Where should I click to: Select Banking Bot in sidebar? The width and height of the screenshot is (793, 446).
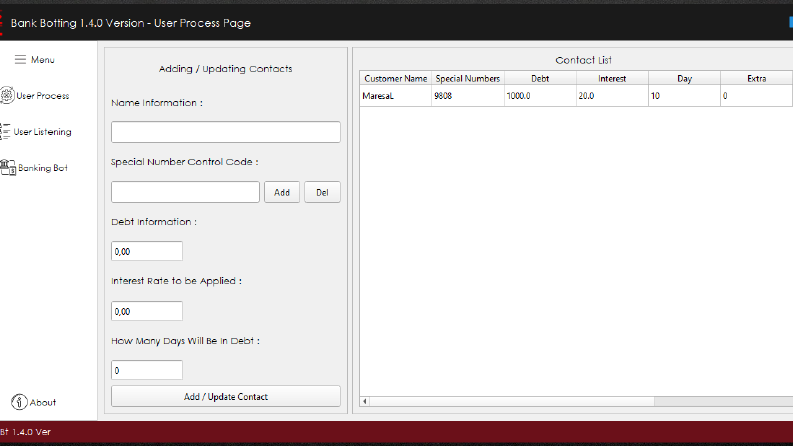click(x=43, y=168)
